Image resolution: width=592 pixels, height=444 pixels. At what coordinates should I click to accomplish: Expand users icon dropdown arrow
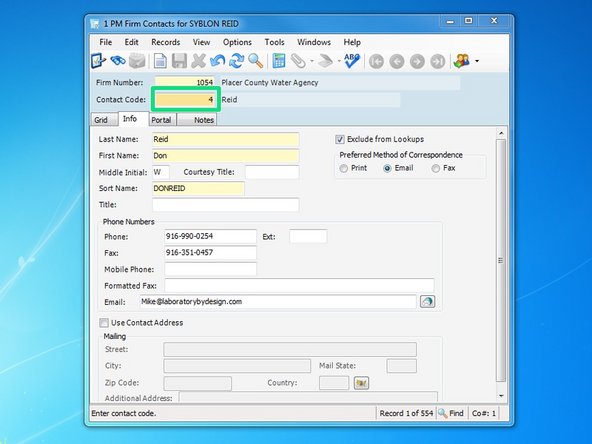click(x=477, y=61)
